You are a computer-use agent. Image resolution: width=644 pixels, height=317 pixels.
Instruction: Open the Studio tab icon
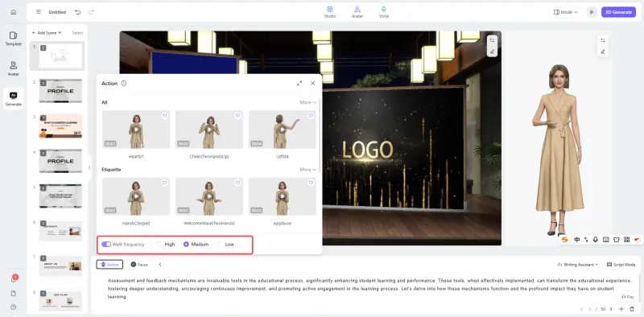pos(329,9)
